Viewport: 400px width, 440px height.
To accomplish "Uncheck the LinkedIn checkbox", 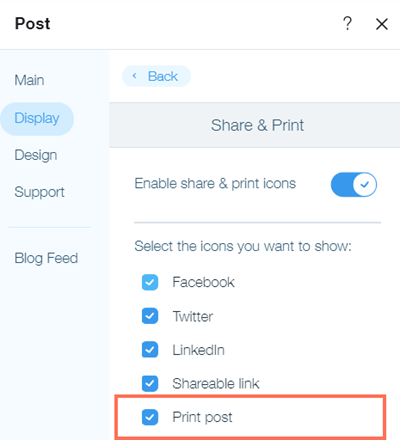I will tap(150, 350).
